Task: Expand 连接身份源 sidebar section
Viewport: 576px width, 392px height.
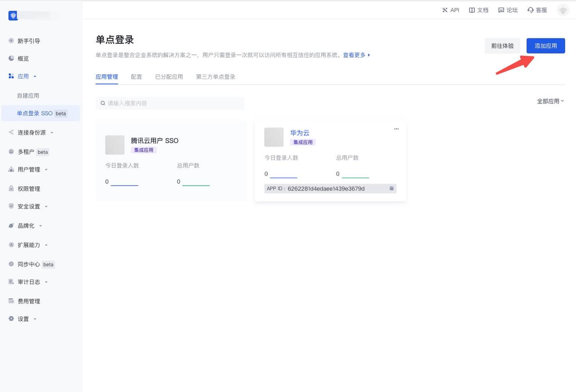Action: tap(31, 132)
